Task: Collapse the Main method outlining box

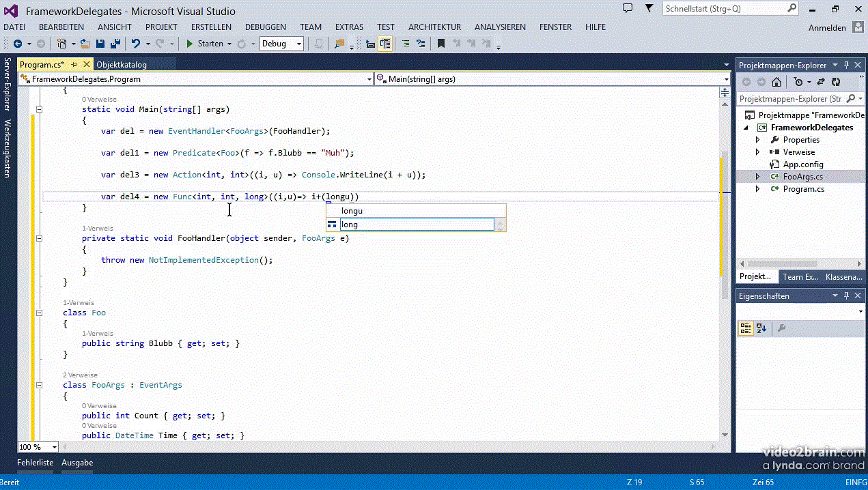Action: (39, 109)
